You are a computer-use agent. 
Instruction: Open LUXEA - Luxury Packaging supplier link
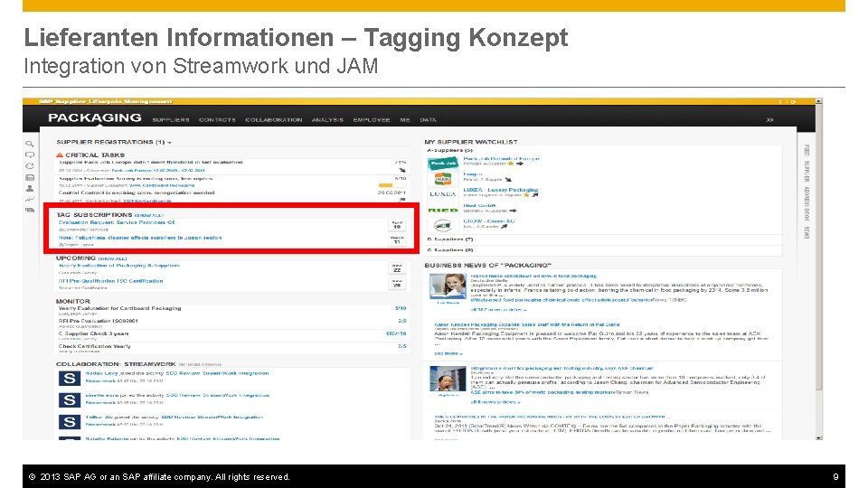click(500, 190)
